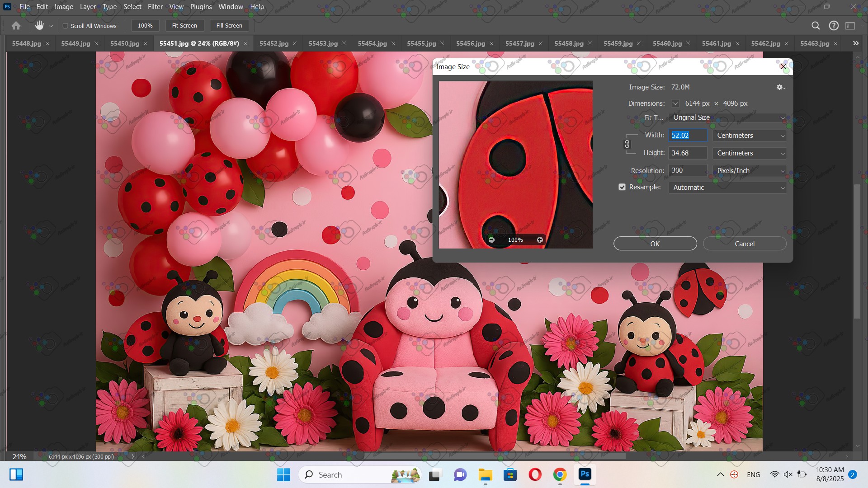Enable Scroll All Windows checkbox

(x=66, y=26)
